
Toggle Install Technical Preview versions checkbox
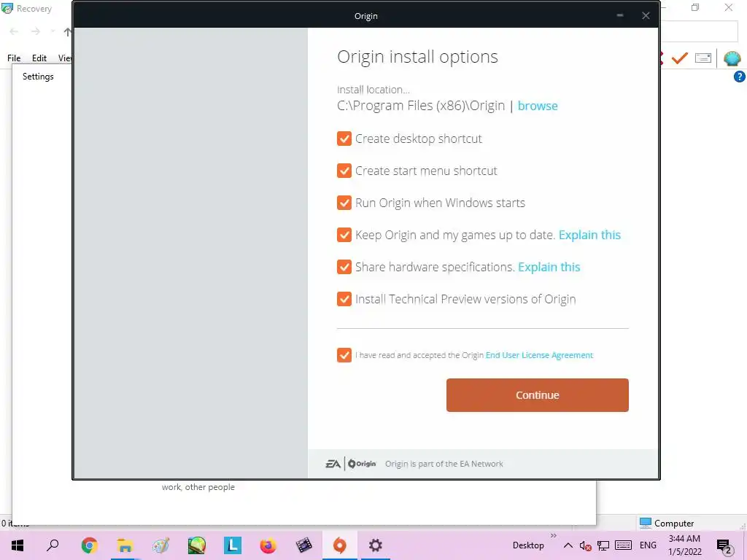coord(344,299)
